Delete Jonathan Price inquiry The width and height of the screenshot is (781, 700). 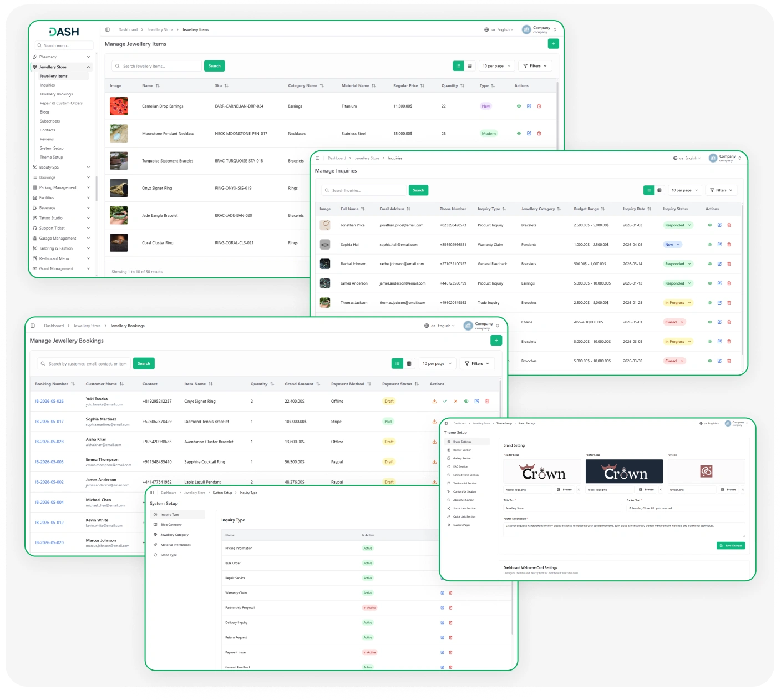[729, 225]
